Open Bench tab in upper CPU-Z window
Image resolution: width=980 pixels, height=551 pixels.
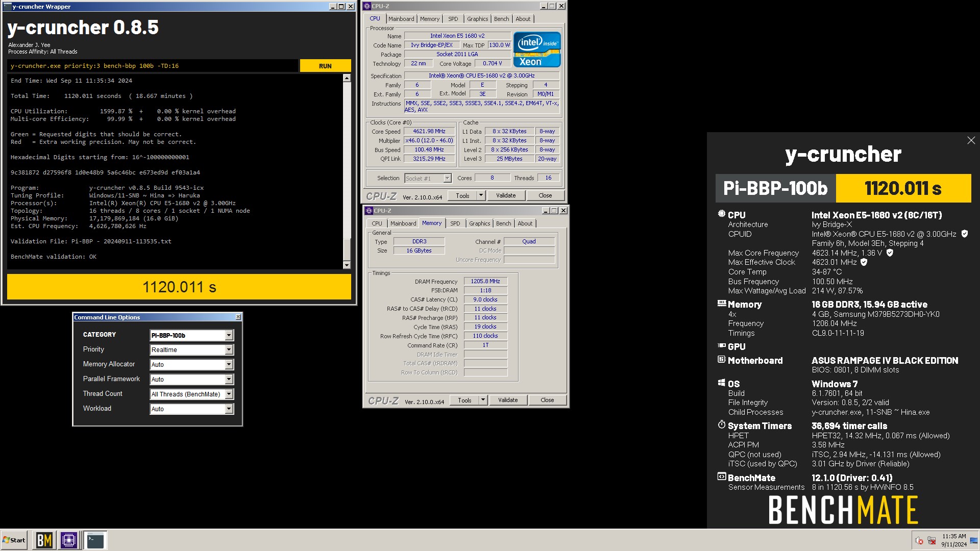point(501,19)
